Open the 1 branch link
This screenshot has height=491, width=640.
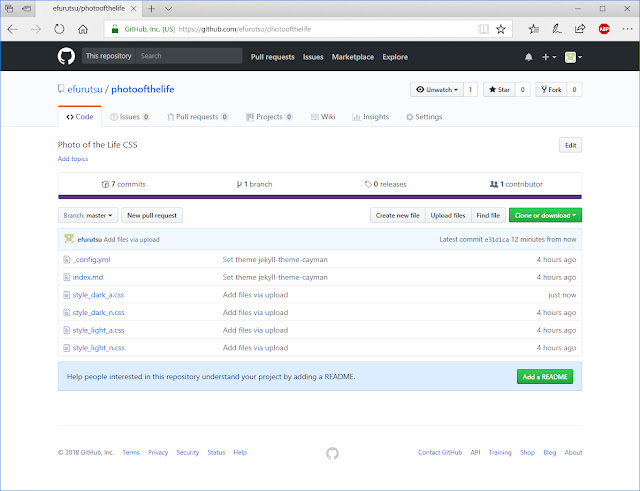pos(254,184)
